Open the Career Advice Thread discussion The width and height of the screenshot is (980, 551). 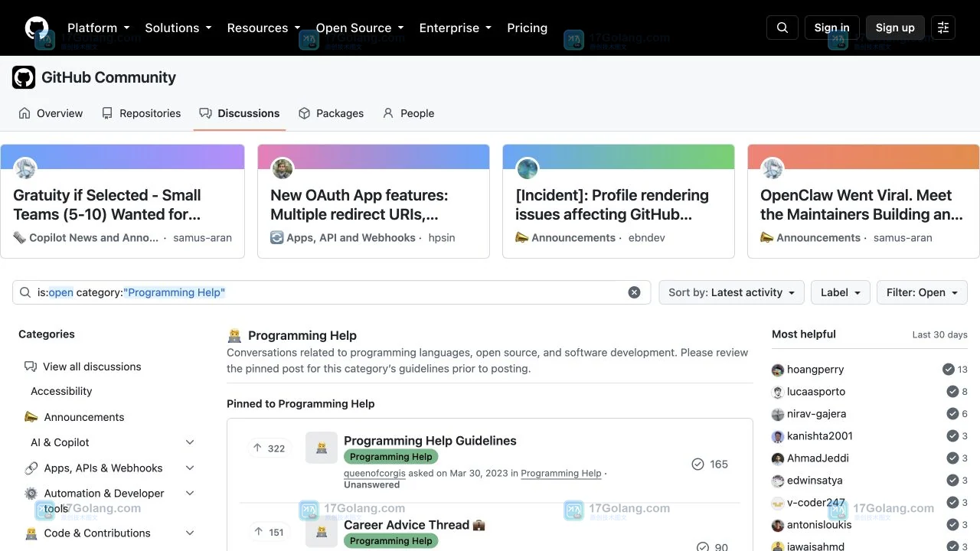pyautogui.click(x=414, y=525)
